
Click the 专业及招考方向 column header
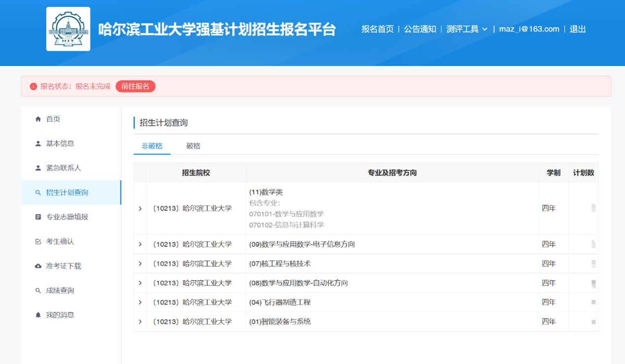[392, 173]
